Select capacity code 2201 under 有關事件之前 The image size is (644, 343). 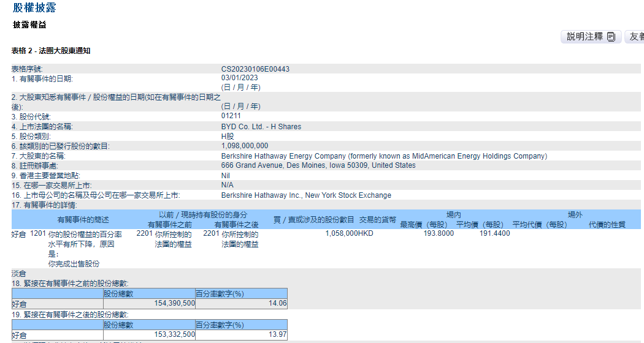coord(144,233)
